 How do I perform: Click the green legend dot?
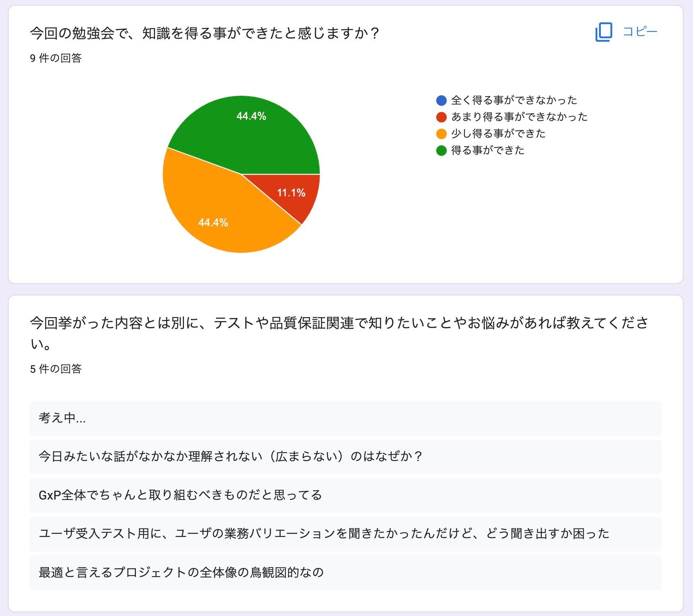[x=441, y=150]
